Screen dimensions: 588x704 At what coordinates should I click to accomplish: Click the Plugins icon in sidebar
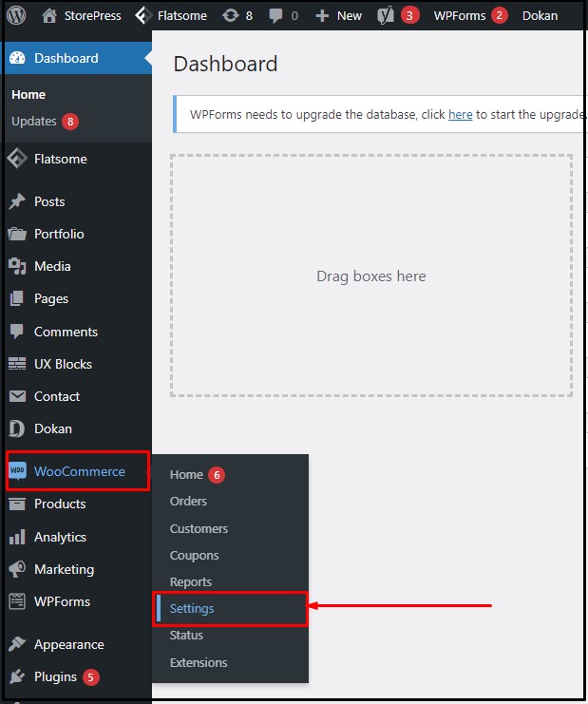17,677
